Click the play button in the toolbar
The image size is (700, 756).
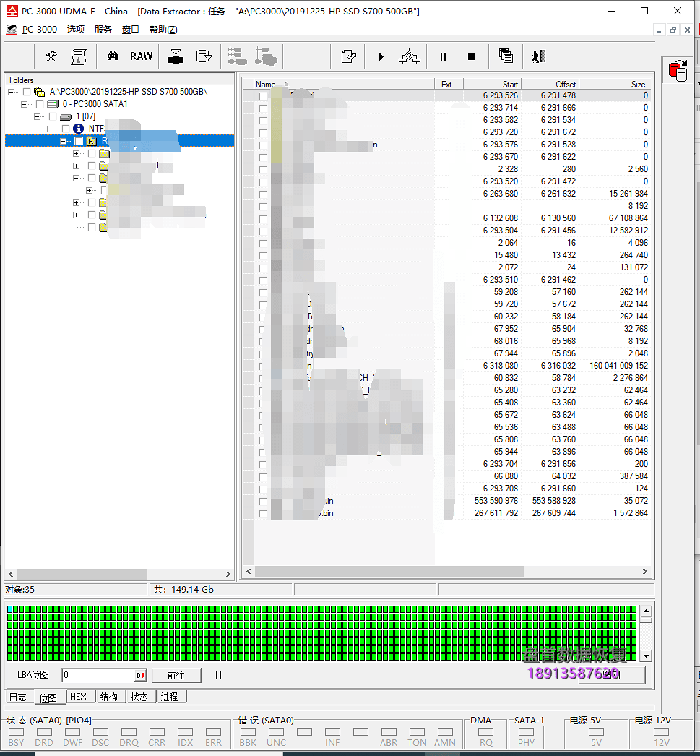point(381,57)
